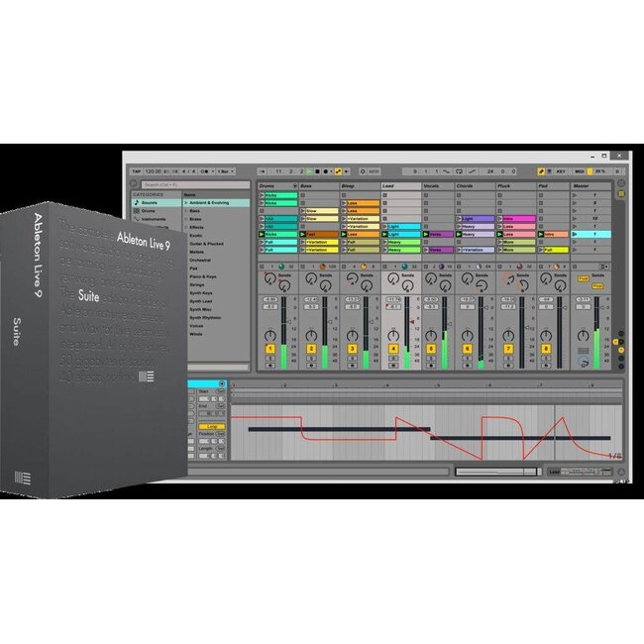The height and width of the screenshot is (644, 644).
Task: Click the 120.00 tempo field
Action: pyautogui.click(x=153, y=171)
